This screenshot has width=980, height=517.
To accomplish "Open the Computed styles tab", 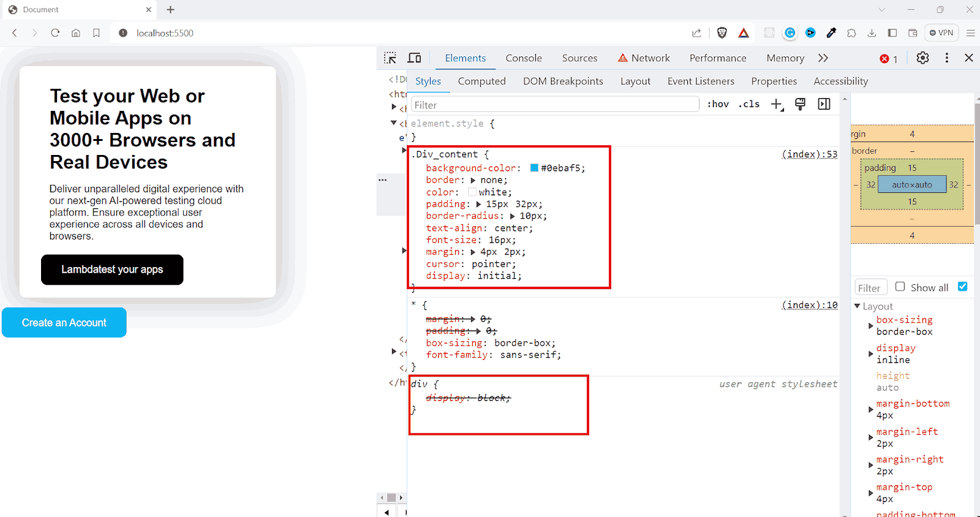I will (481, 81).
